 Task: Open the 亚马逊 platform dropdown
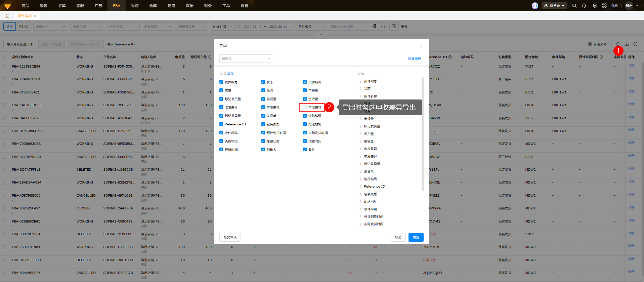(554, 6)
